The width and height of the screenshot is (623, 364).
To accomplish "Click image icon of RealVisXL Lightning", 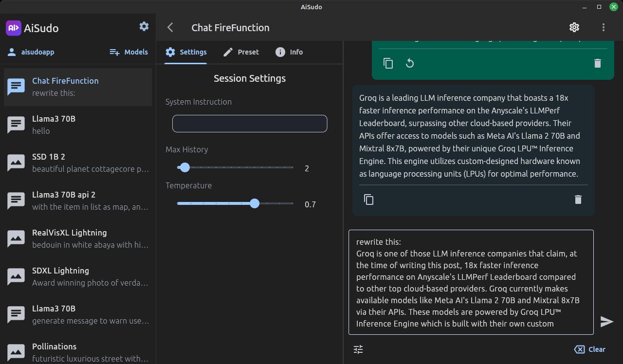I will pyautogui.click(x=16, y=238).
